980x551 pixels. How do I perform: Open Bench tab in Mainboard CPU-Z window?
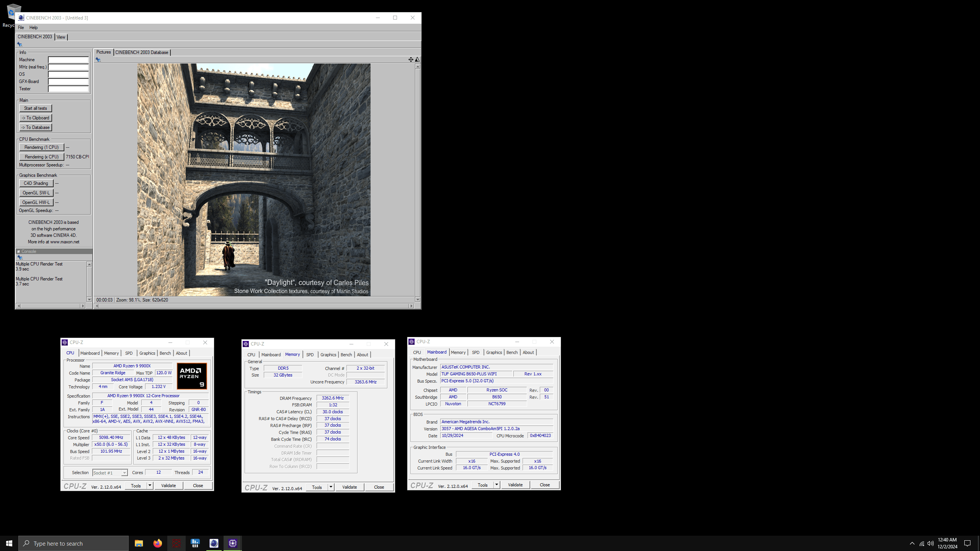512,352
